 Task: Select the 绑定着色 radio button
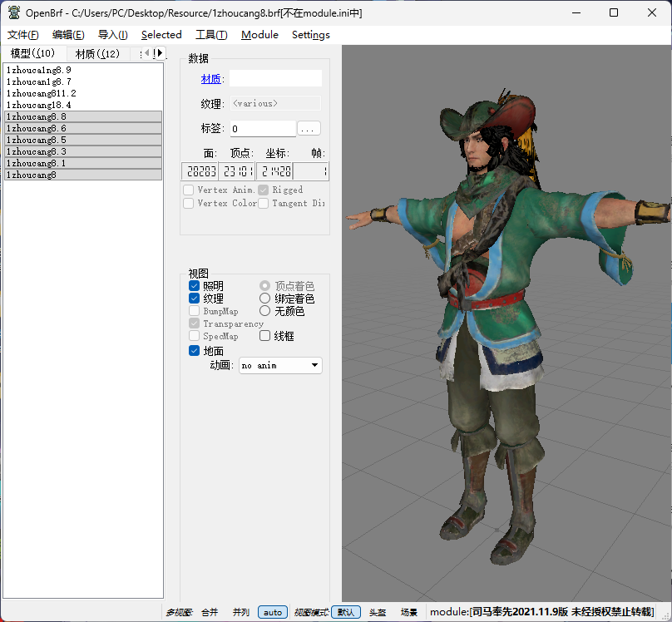(x=264, y=299)
